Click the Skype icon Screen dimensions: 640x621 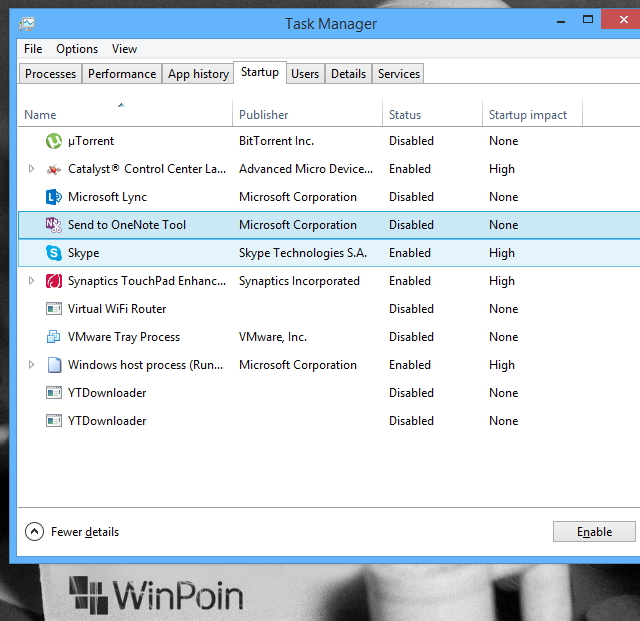click(54, 253)
